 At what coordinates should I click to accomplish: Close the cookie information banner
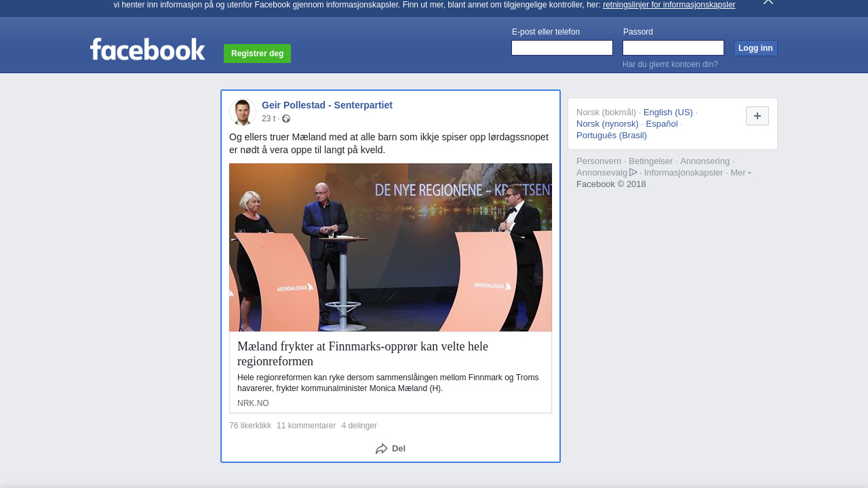[x=768, y=2]
